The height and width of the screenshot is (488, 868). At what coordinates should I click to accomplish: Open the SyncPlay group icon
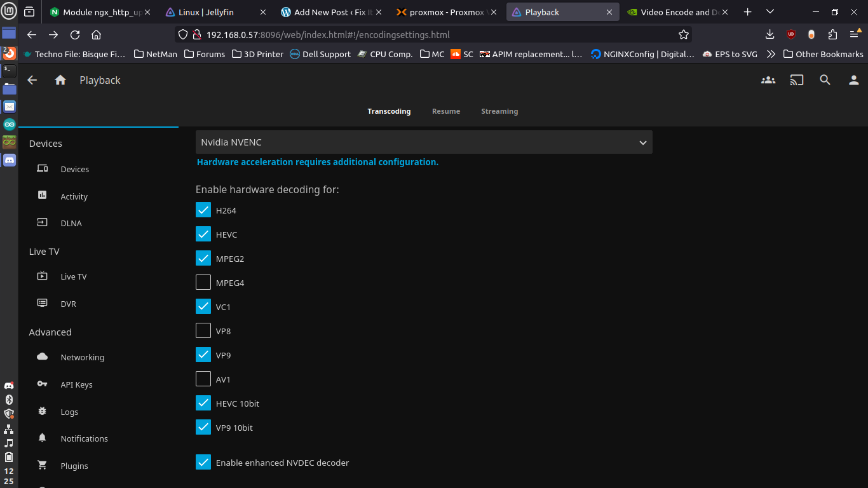tap(768, 80)
